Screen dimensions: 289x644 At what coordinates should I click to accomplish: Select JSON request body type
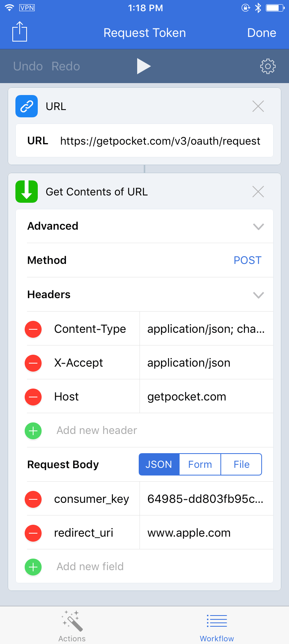(x=159, y=464)
